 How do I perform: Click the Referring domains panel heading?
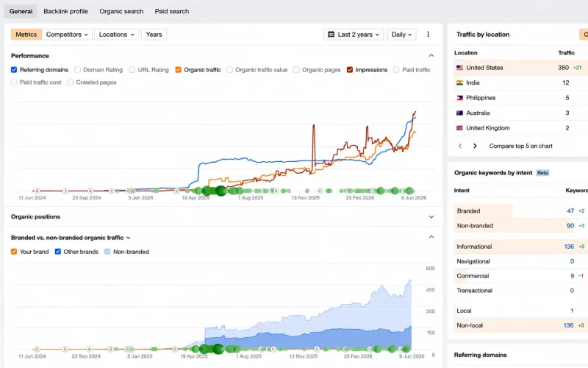[480, 355]
